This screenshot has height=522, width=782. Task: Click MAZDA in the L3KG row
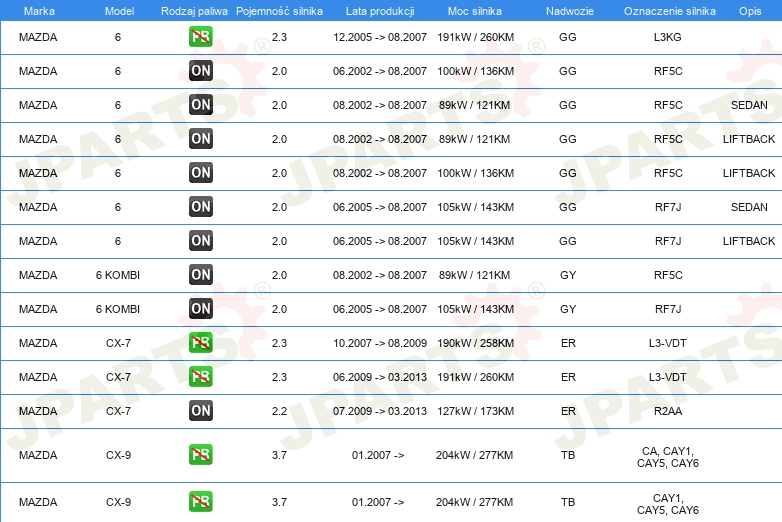(x=38, y=37)
